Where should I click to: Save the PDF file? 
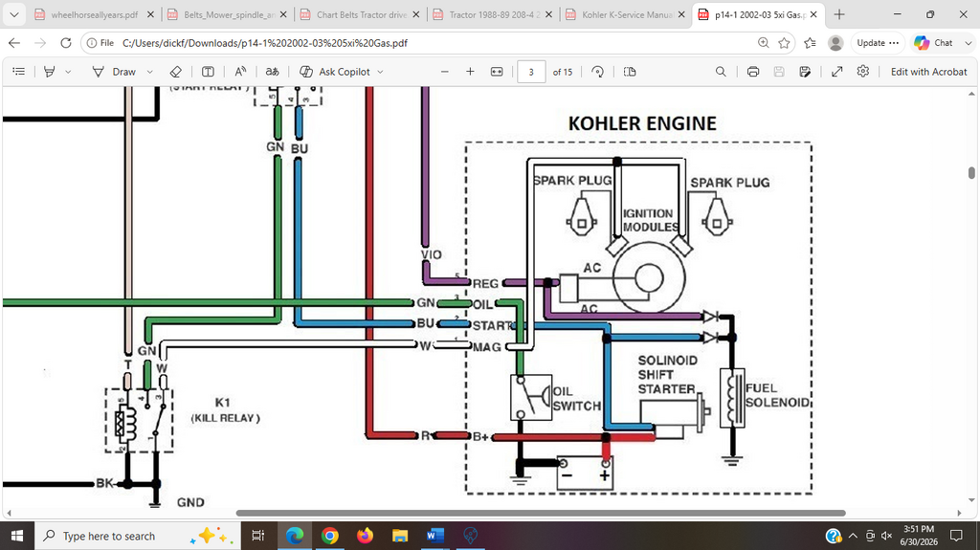click(x=779, y=72)
